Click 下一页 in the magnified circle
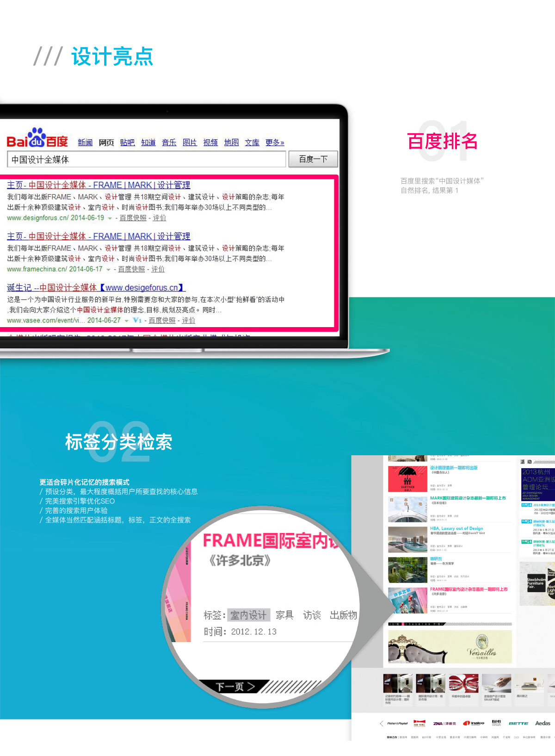This screenshot has width=555, height=756. coord(235,687)
